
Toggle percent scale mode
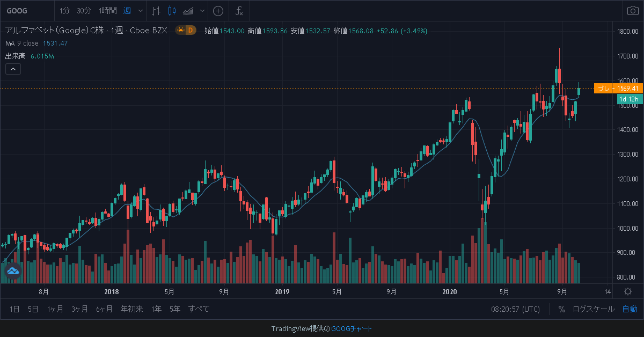(562, 309)
